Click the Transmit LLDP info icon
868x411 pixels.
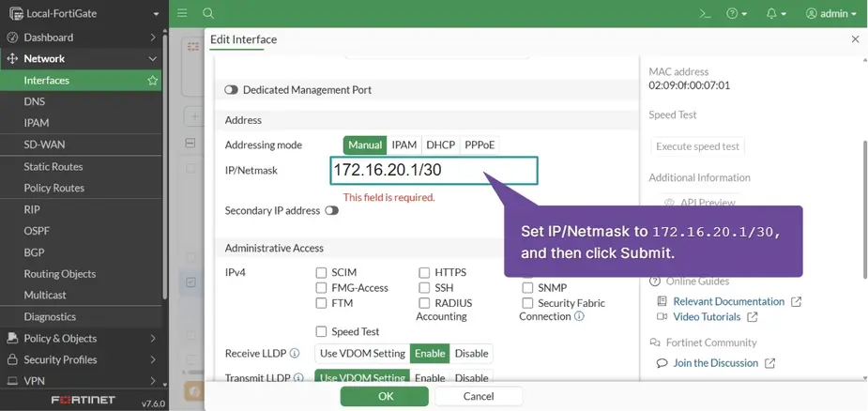click(x=298, y=378)
